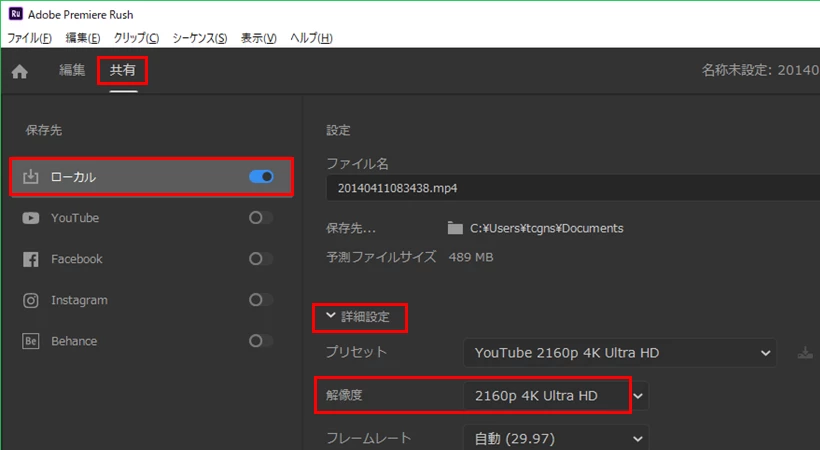The image size is (820, 450).
Task: Switch to the 編集 tab
Action: pos(72,70)
